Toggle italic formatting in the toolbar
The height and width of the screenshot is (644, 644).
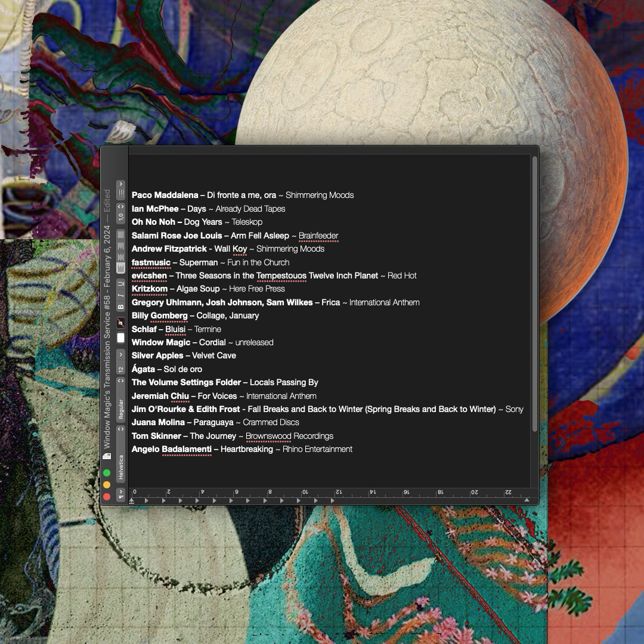pyautogui.click(x=120, y=295)
